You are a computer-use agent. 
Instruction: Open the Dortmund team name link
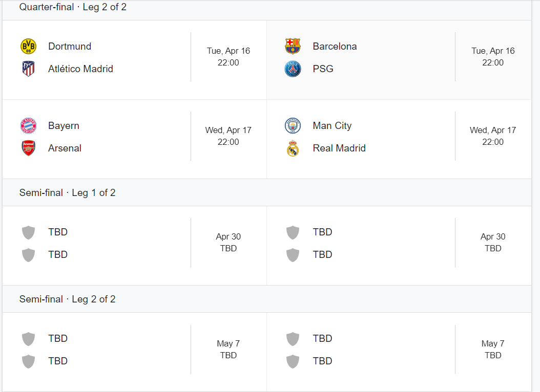70,47
